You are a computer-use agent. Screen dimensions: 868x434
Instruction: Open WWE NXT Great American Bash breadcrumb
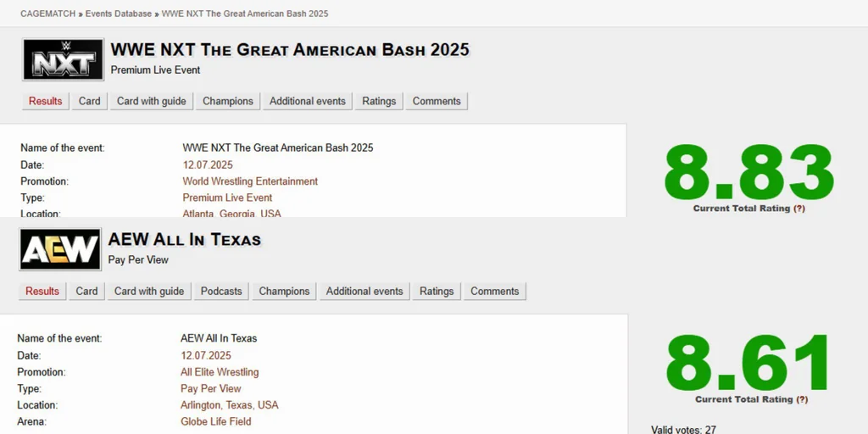245,14
